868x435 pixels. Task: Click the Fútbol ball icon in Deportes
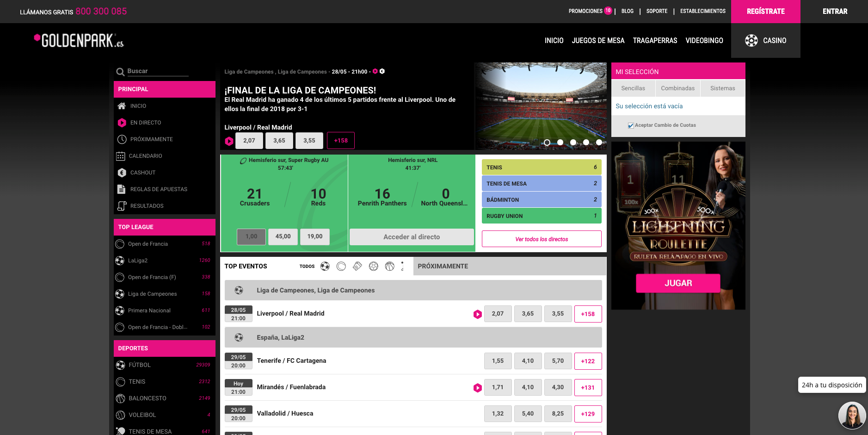point(121,365)
